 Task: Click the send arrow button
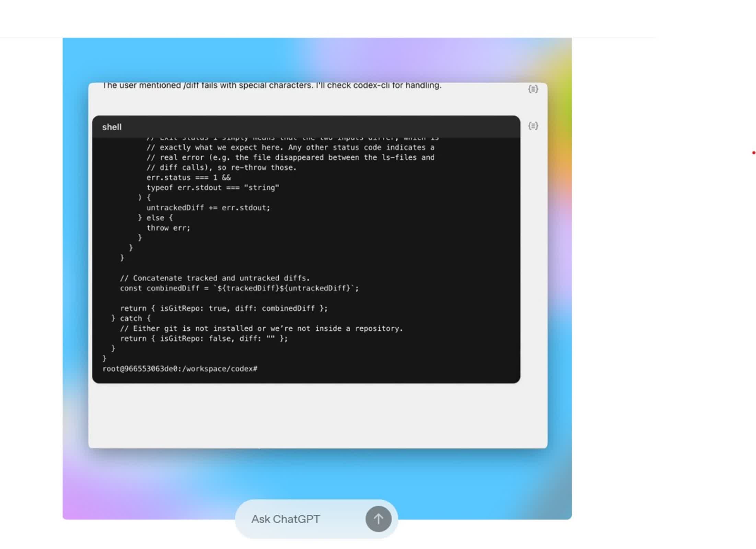coord(378,519)
